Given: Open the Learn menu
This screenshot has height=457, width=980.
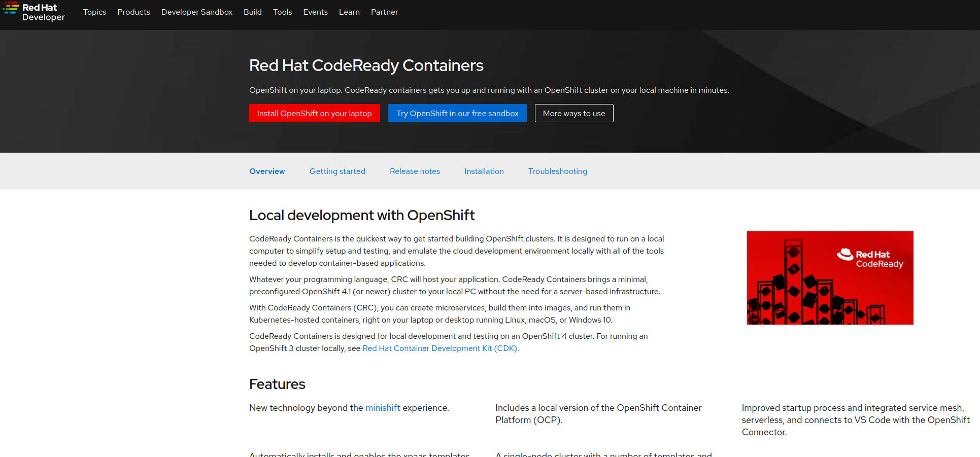Looking at the screenshot, I should pos(349,12).
